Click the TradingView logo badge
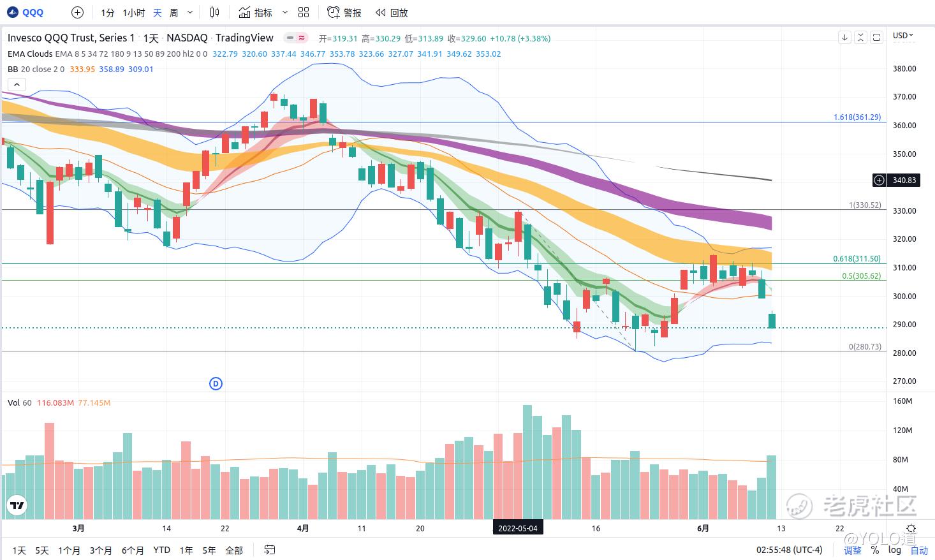Viewport: 935px width, 560px height. tap(17, 506)
